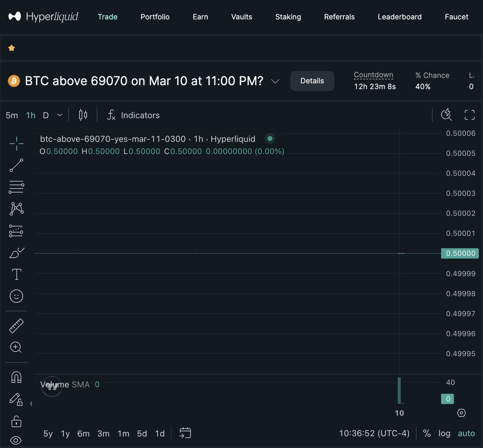Select the Fibonacci retracement tool
The height and width of the screenshot is (448, 483).
[x=17, y=187]
